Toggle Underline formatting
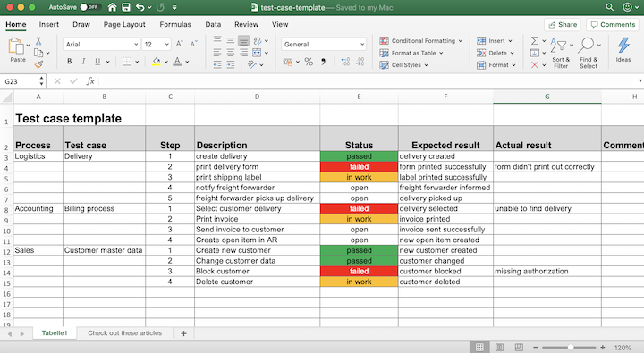 (97, 62)
